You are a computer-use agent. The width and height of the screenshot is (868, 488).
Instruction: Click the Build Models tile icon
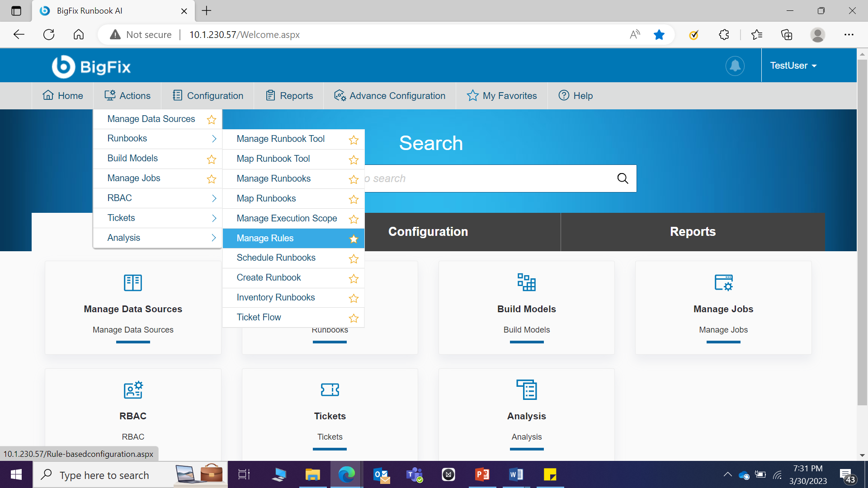click(x=526, y=282)
